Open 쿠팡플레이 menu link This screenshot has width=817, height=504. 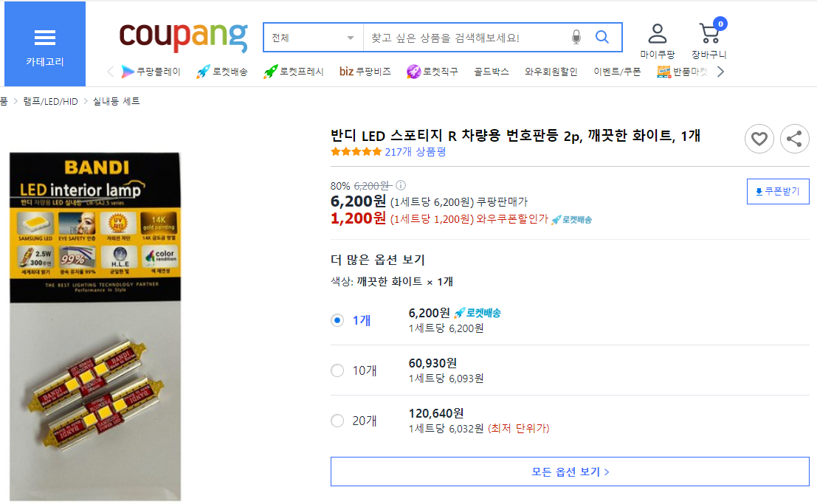(151, 72)
